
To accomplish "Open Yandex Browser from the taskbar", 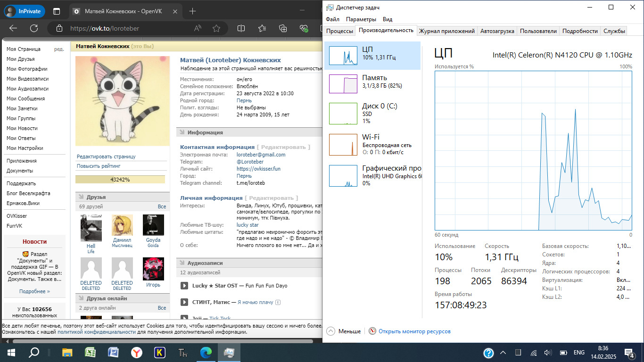I will coord(136,352).
